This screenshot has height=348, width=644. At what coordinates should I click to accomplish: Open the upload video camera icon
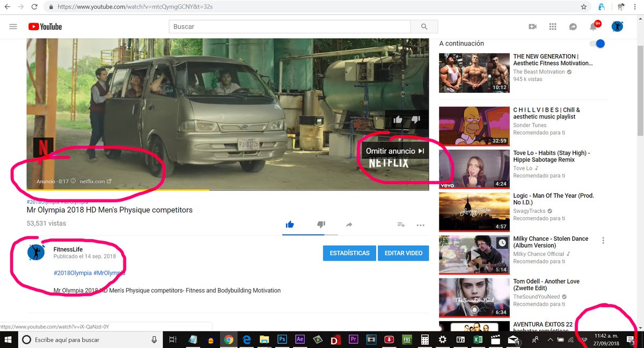[x=532, y=27]
